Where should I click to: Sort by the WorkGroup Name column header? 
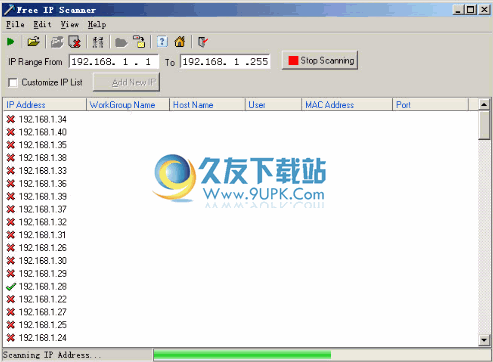128,105
